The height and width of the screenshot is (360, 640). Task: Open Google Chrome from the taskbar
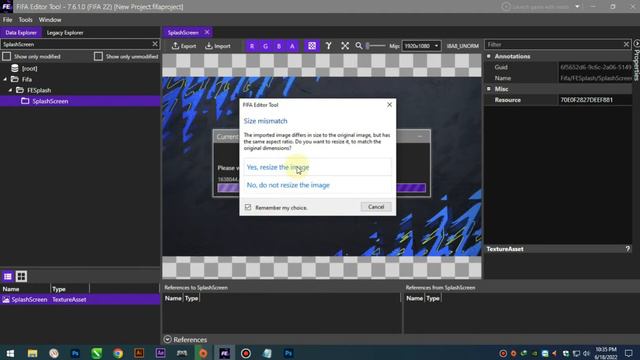click(x=118, y=353)
